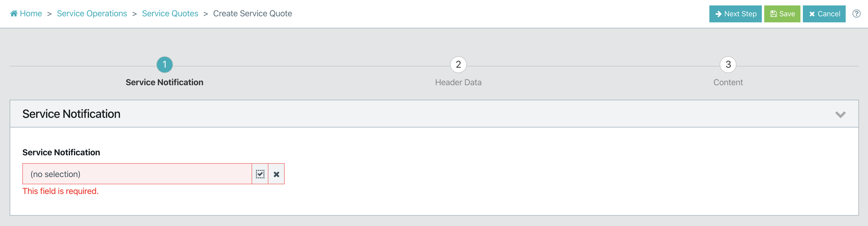868x226 pixels.
Task: Jump to step 3 circle in wizard
Action: point(728,64)
